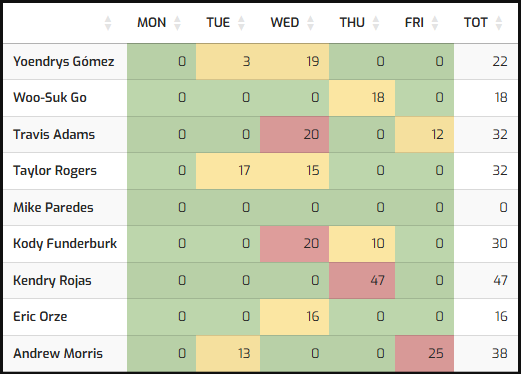Image resolution: width=521 pixels, height=374 pixels.
Task: Sort by the WED column arrows
Action: 310,23
